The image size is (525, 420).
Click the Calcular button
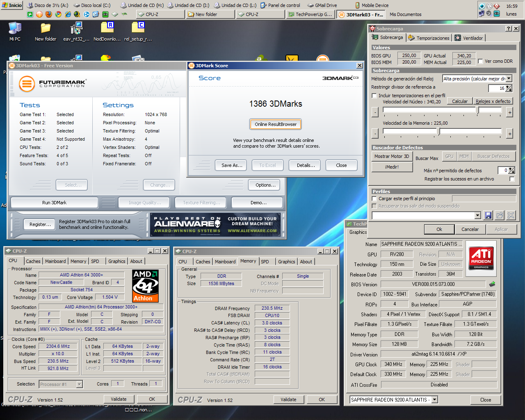(460, 101)
